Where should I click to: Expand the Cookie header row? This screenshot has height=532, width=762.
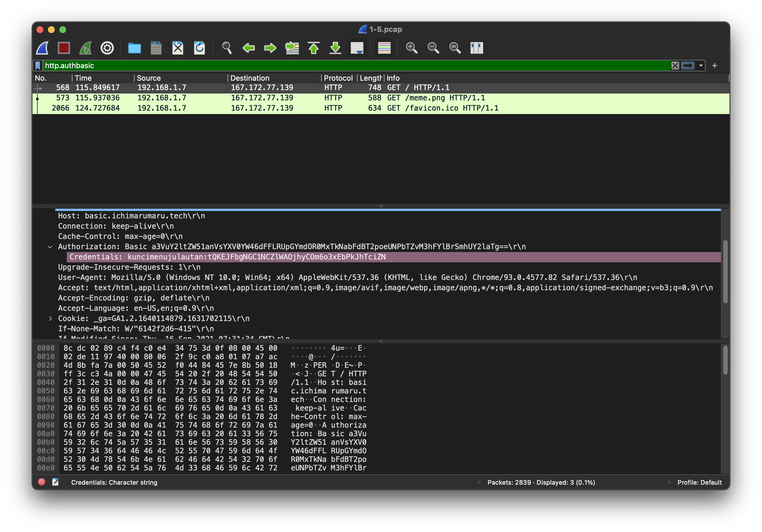(50, 319)
